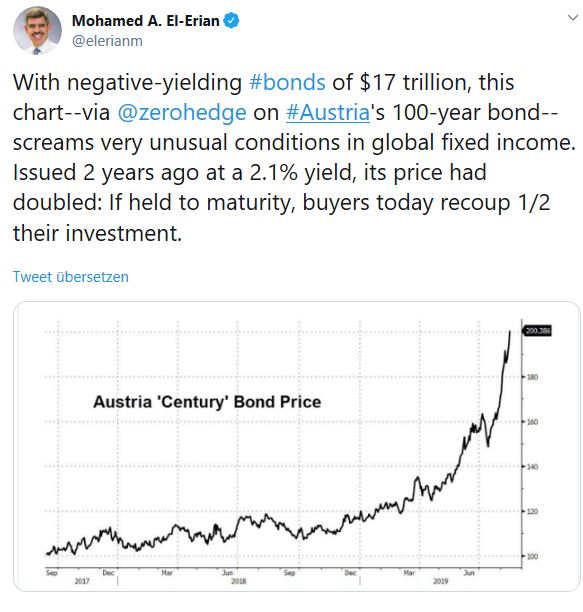The width and height of the screenshot is (583, 612).
Task: Click the 200.386 price label on chart
Action: tap(538, 331)
